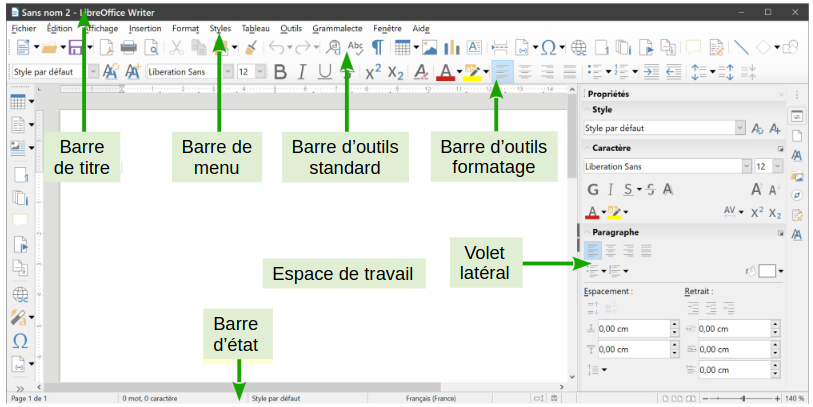Screen dimensions: 813x407
Task: Open the font name dropdown in the toolbar
Action: (228, 72)
